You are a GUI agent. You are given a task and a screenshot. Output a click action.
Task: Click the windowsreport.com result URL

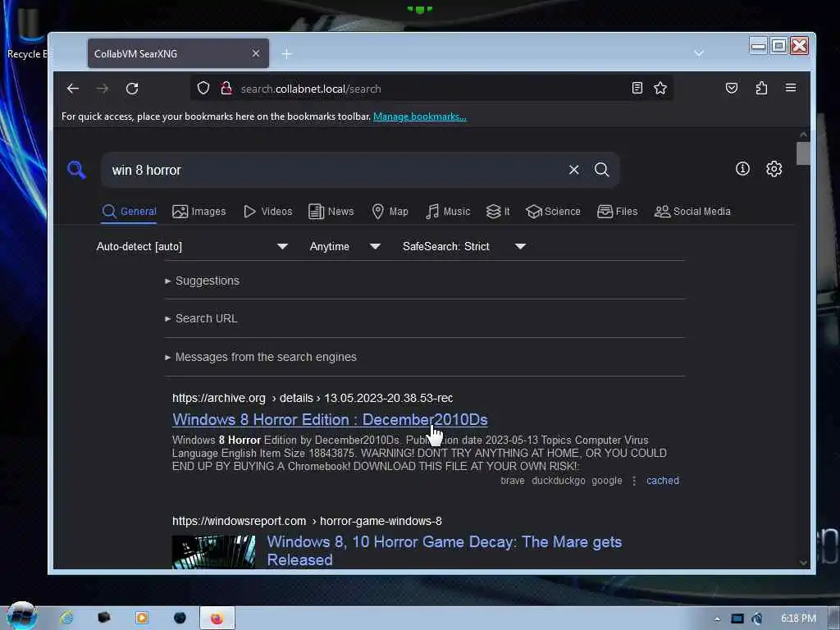[x=307, y=521]
